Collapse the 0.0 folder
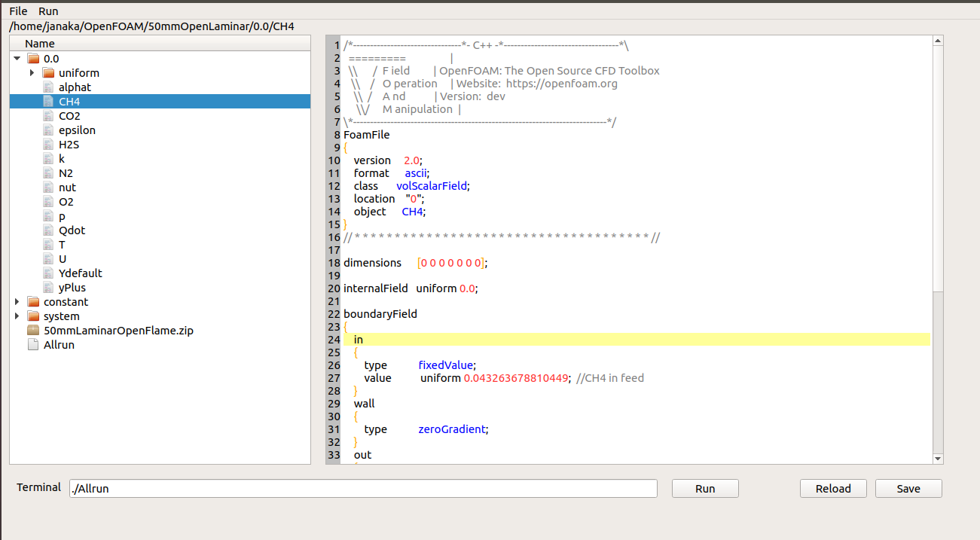This screenshot has width=980, height=540. pos(17,58)
